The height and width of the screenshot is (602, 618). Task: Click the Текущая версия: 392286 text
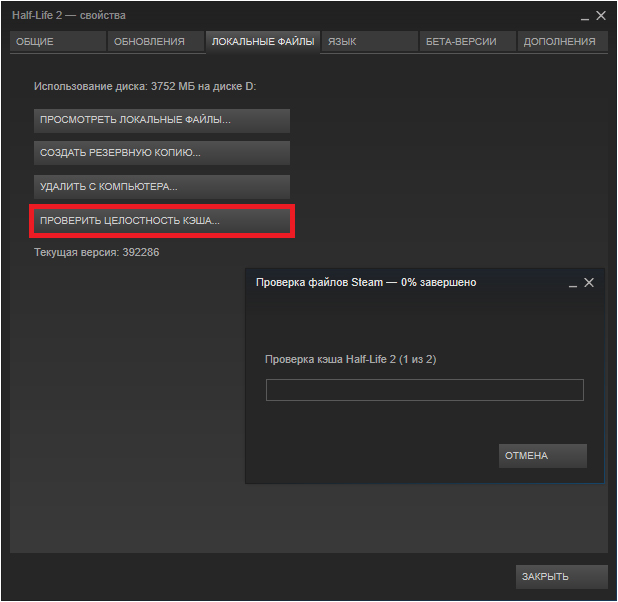[x=97, y=252]
